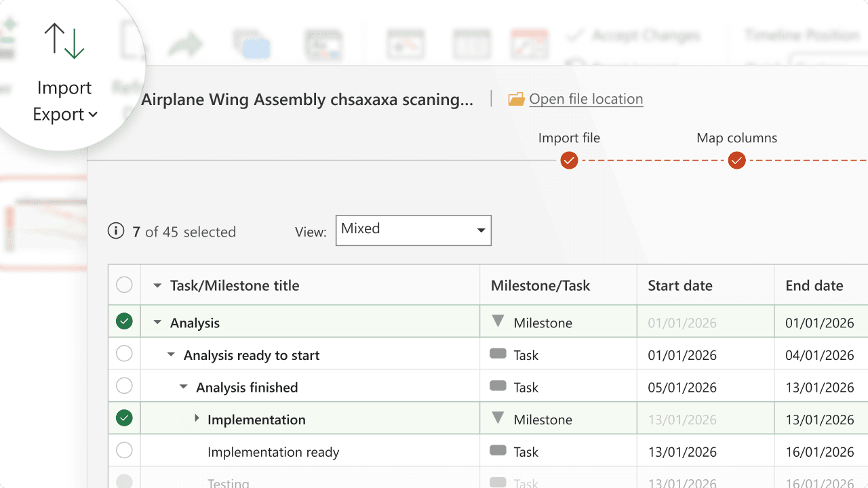Click the Task icon in Analysis finished row
The width and height of the screenshot is (868, 488).
click(498, 386)
